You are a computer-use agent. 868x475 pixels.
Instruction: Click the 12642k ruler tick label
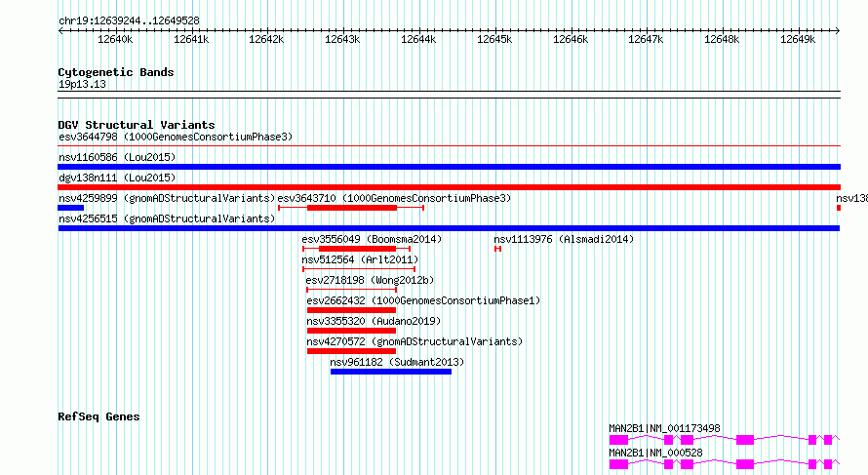click(266, 39)
